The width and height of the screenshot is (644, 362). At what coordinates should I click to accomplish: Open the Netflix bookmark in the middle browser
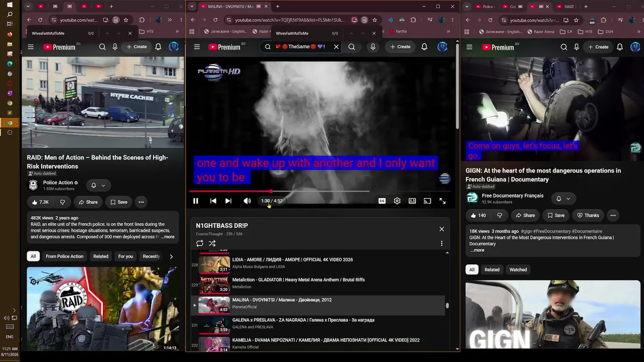coord(398,31)
